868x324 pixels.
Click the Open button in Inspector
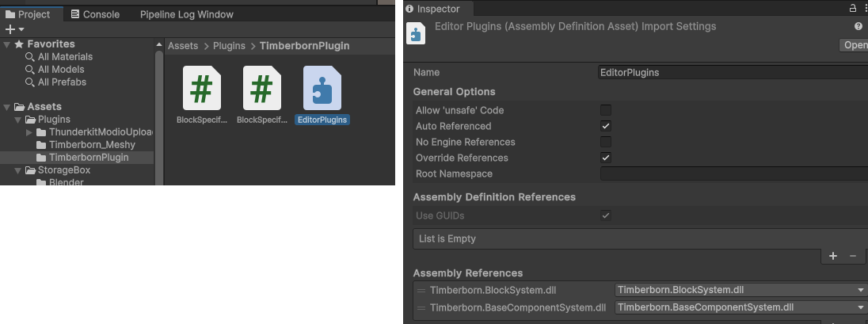click(x=855, y=45)
